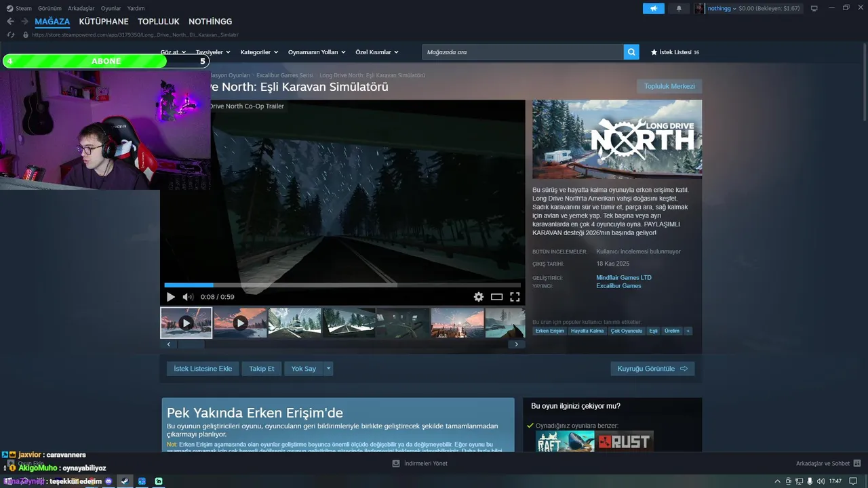The height and width of the screenshot is (488, 868).
Task: Open the Rust similar game image
Action: (625, 442)
